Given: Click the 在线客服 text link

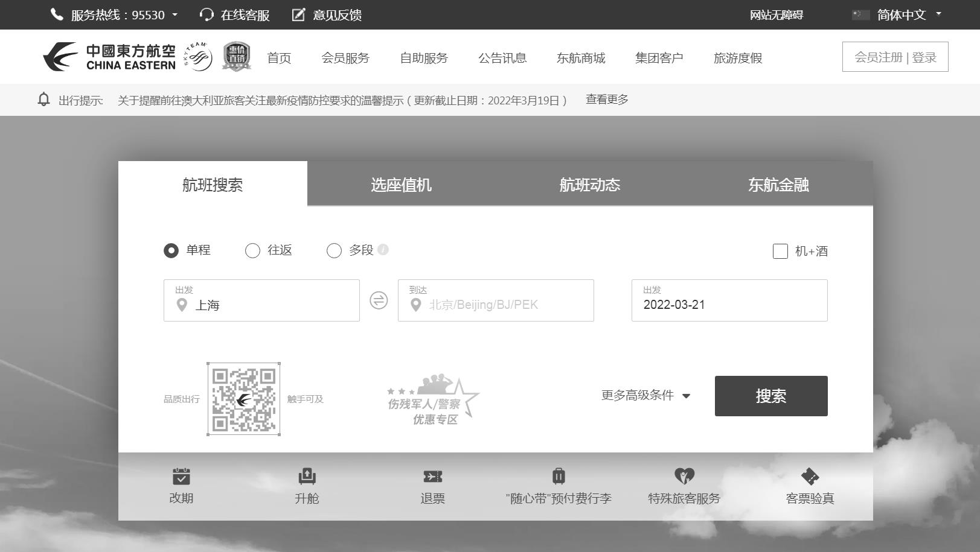Looking at the screenshot, I should 245,15.
